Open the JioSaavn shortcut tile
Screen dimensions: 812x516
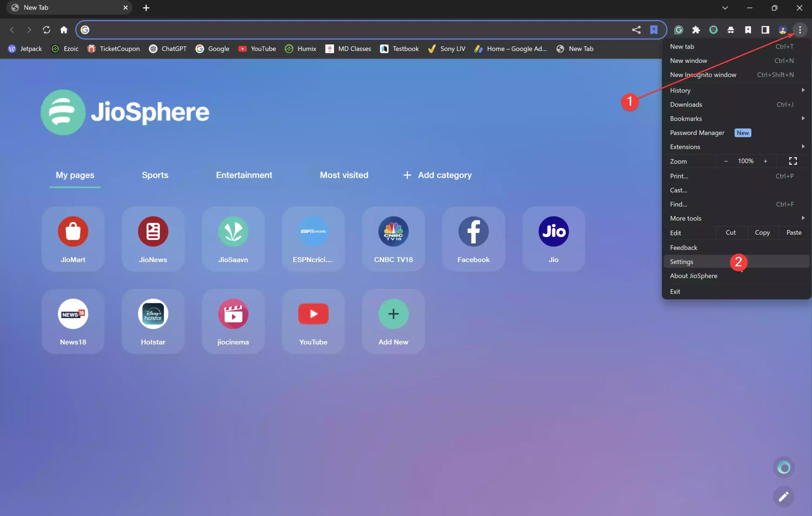click(x=233, y=239)
